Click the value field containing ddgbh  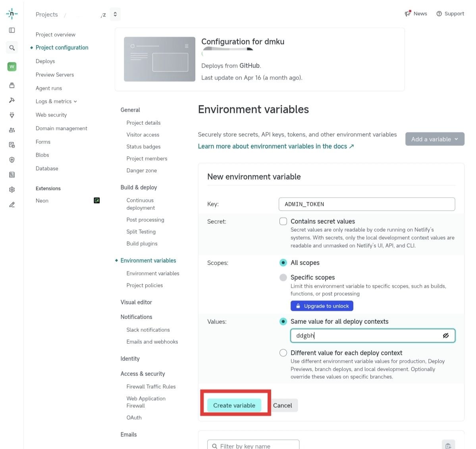[x=373, y=336]
